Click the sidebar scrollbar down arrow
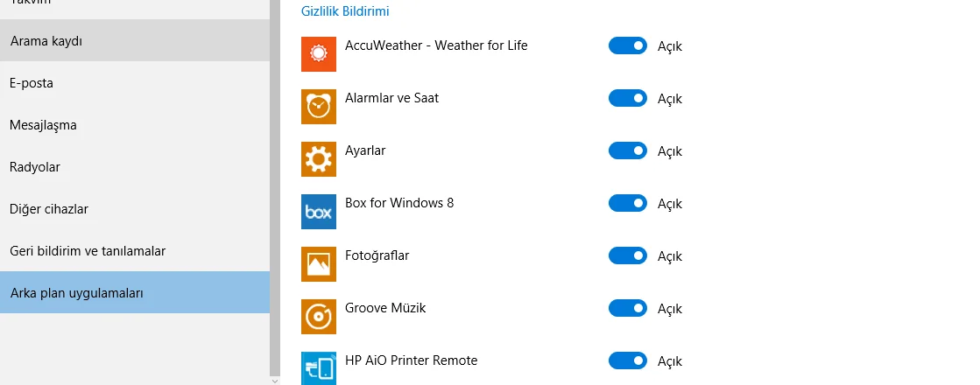980x385 pixels. (x=275, y=380)
